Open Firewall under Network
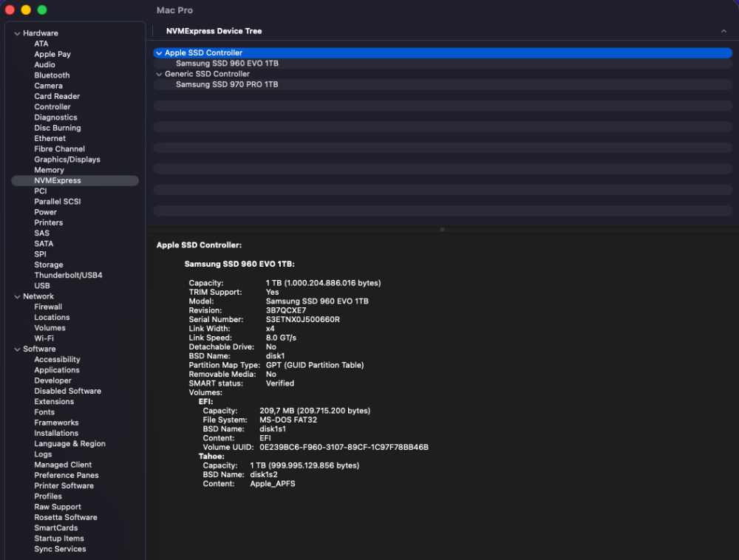The width and height of the screenshot is (739, 560). (48, 307)
